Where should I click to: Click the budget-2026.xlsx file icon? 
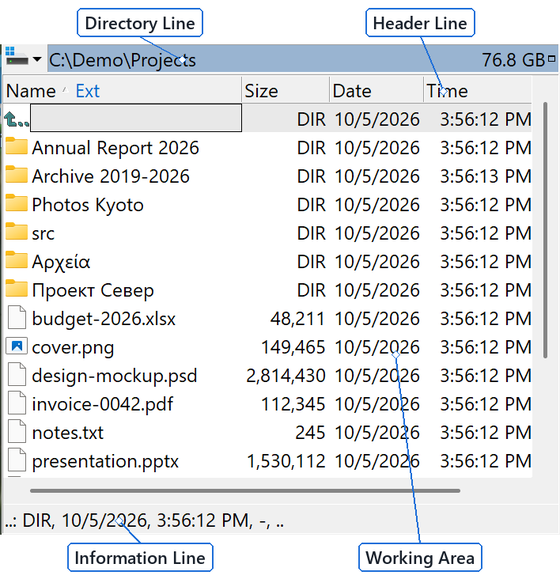pyautogui.click(x=17, y=317)
